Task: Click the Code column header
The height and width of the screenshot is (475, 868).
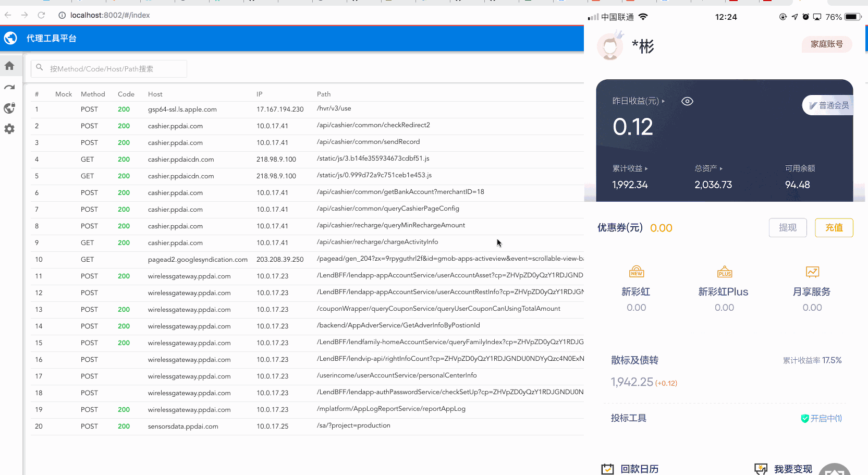Action: (x=126, y=94)
